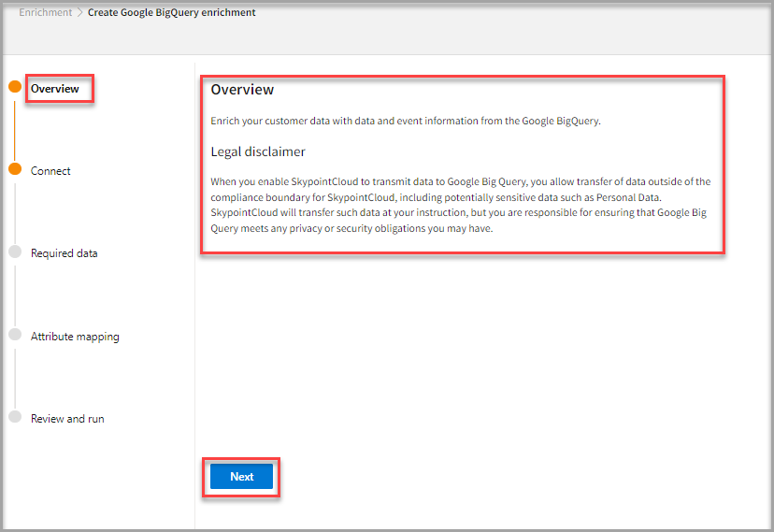Open the Enrichment breadcrumb link

(46, 12)
